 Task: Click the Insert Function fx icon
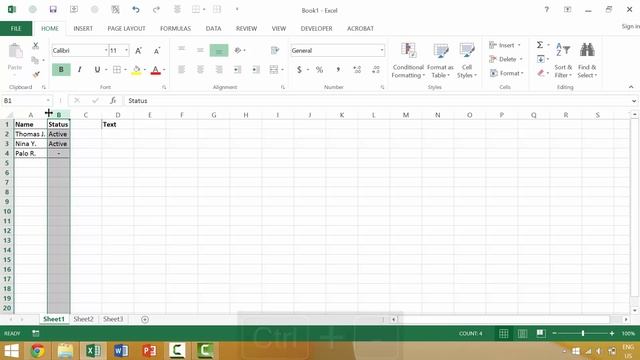[113, 100]
